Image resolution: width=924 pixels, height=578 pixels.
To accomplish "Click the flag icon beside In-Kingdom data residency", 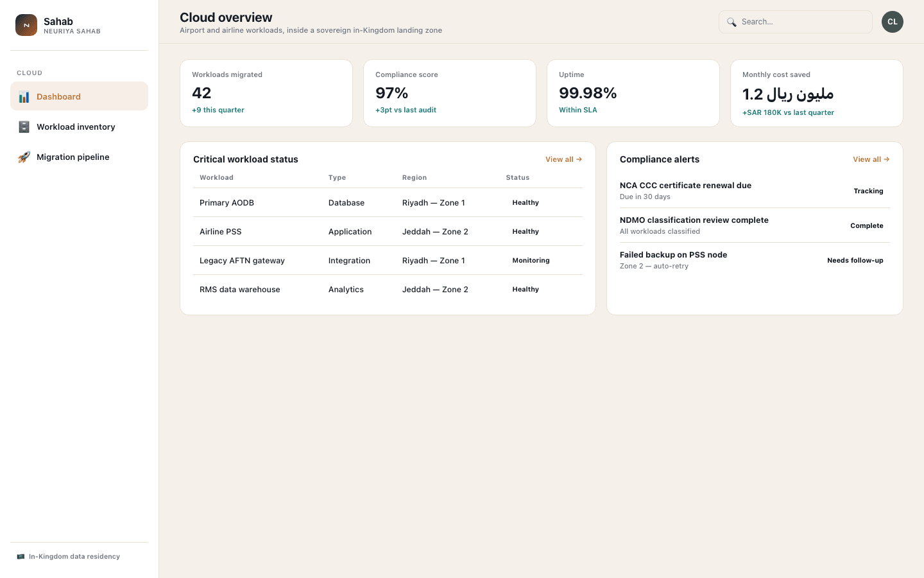I will click(21, 557).
